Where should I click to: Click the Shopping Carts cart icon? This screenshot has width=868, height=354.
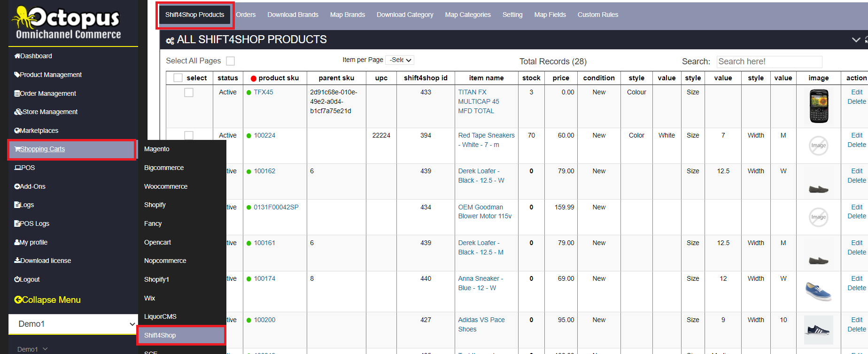click(17, 149)
